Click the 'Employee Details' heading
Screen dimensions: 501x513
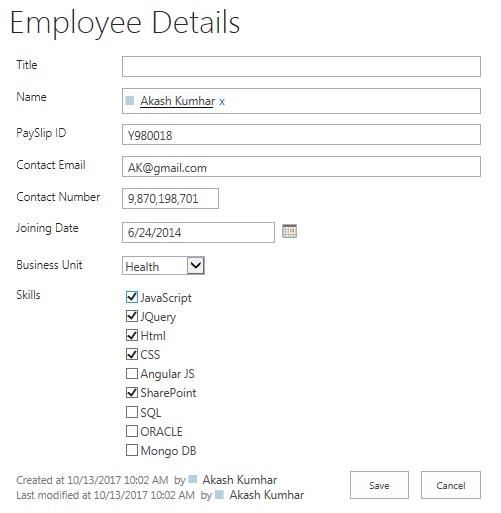click(125, 23)
